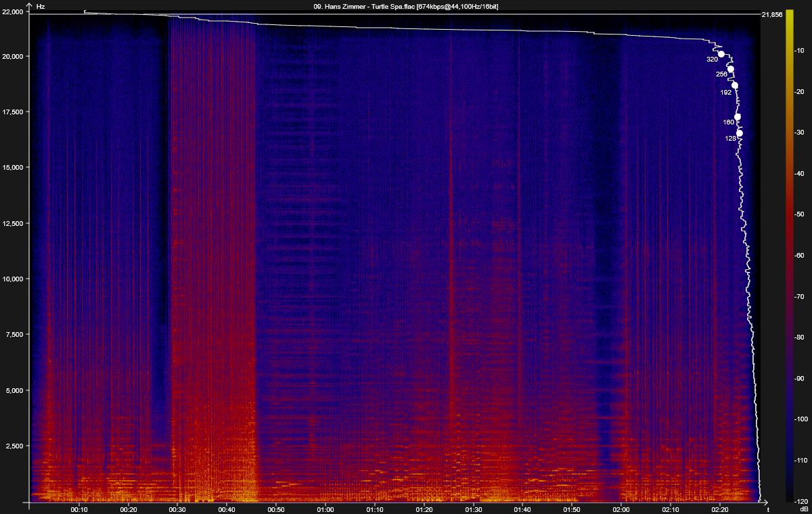Click the 00:30 time axis label
Viewport: 812px width, 514px height.
(x=178, y=509)
